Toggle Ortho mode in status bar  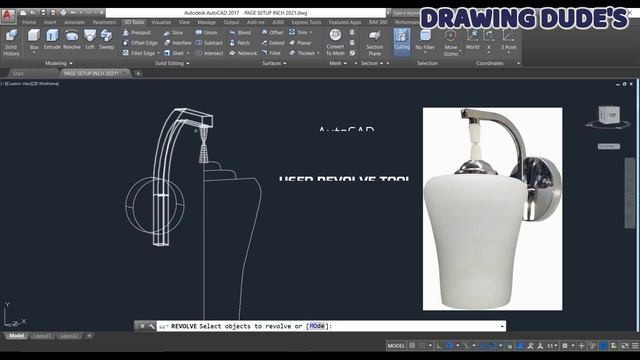coord(440,346)
